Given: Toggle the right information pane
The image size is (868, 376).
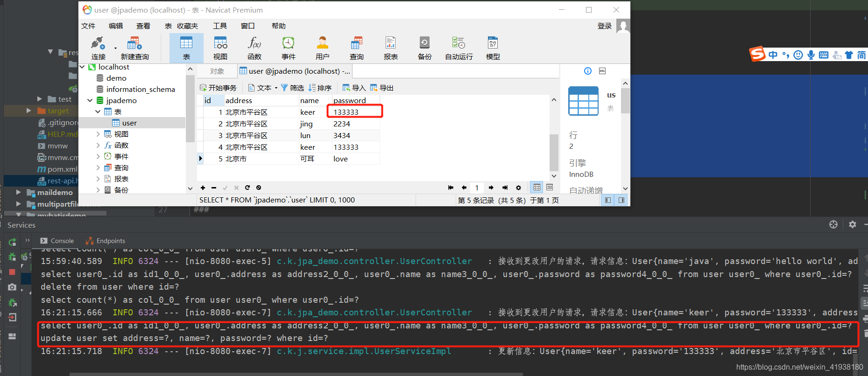Looking at the screenshot, I should coord(621,200).
